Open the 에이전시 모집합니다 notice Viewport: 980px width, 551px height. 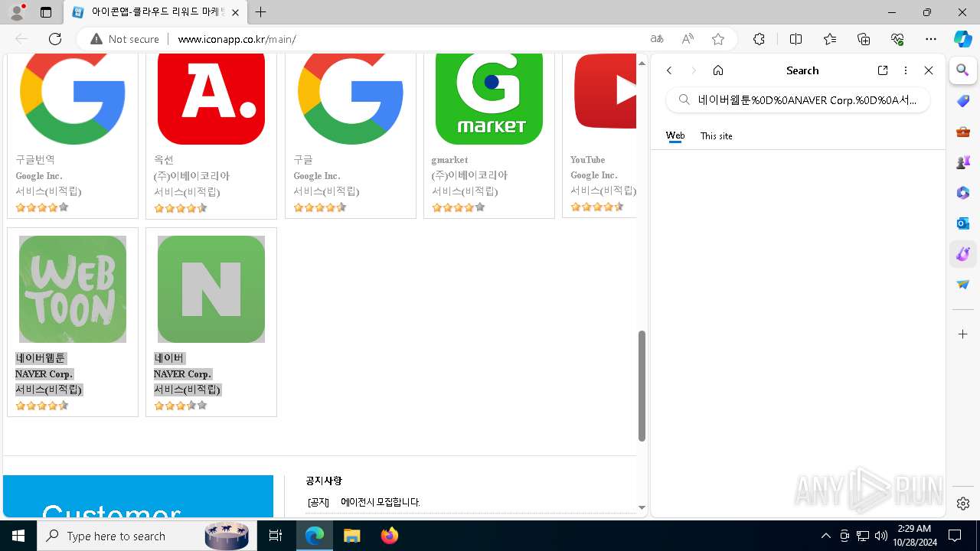pos(381,502)
